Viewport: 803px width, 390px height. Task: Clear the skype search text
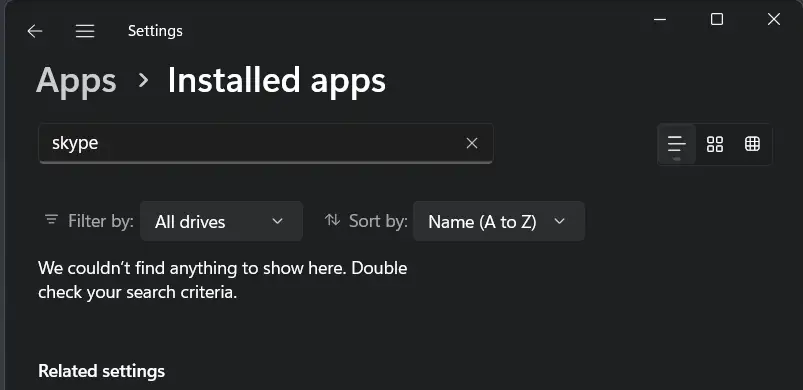coord(472,143)
